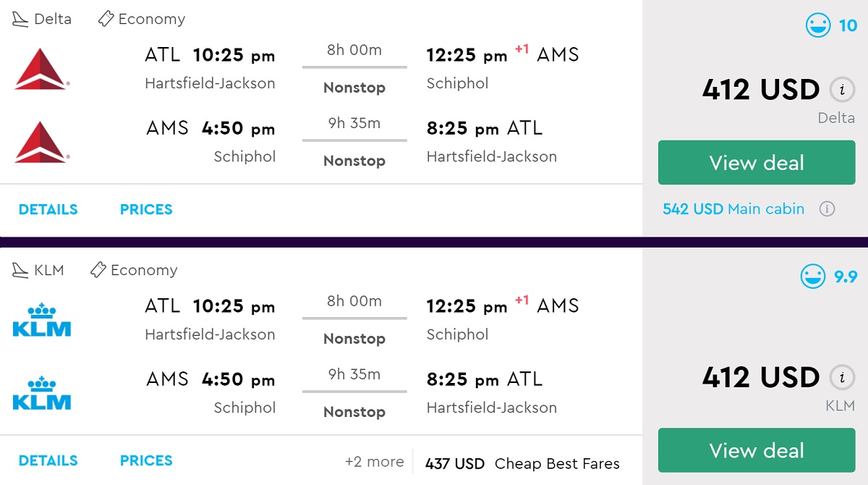Click info icon next to Delta 412 USD
The width and height of the screenshot is (868, 485).
841,90
